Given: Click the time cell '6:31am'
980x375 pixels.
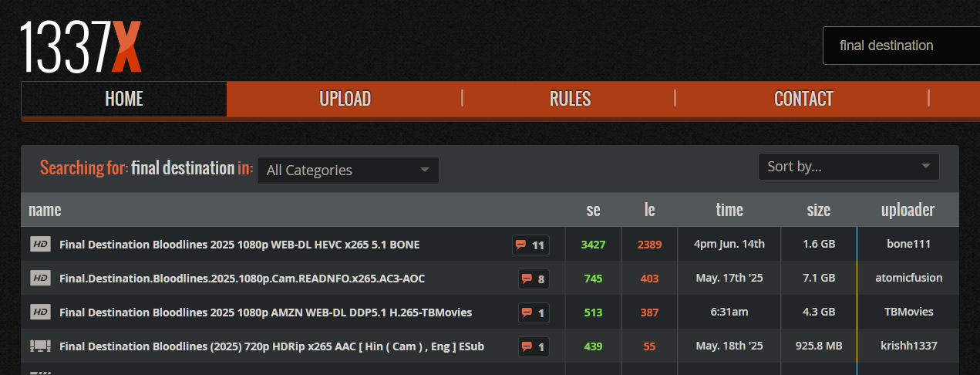Looking at the screenshot, I should tap(729, 312).
